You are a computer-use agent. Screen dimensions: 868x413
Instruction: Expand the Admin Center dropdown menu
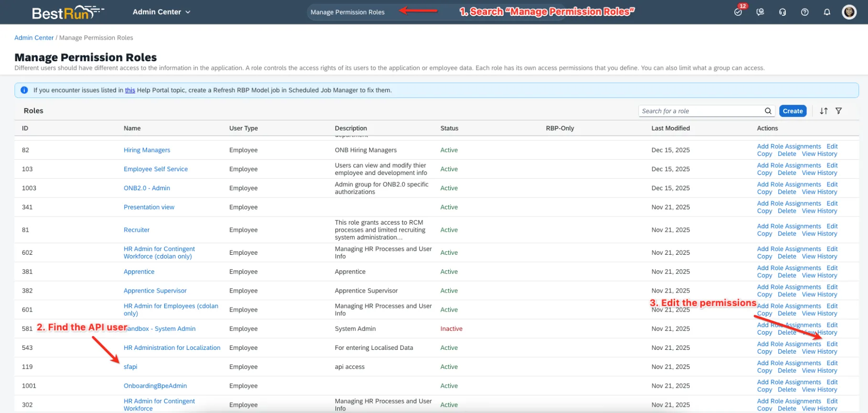click(x=161, y=12)
